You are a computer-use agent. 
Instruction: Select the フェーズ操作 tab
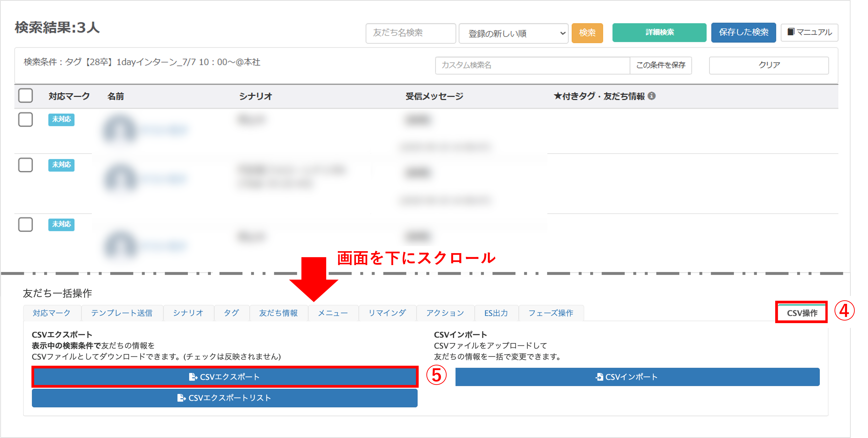(551, 313)
